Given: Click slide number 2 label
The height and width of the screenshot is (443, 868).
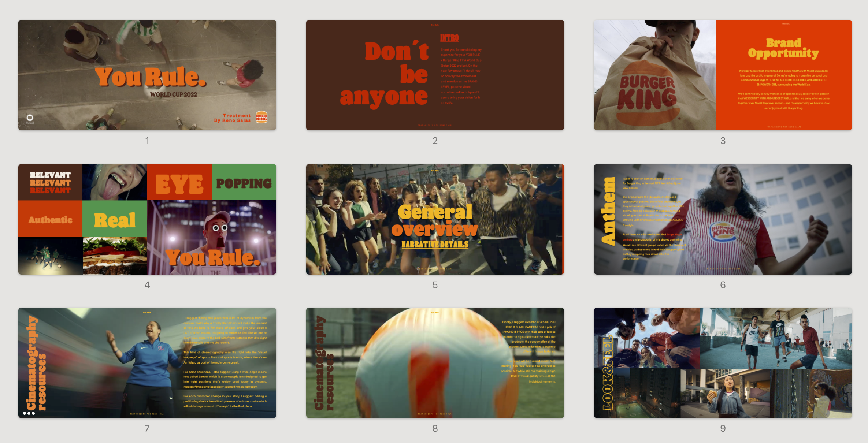Looking at the screenshot, I should [x=435, y=141].
